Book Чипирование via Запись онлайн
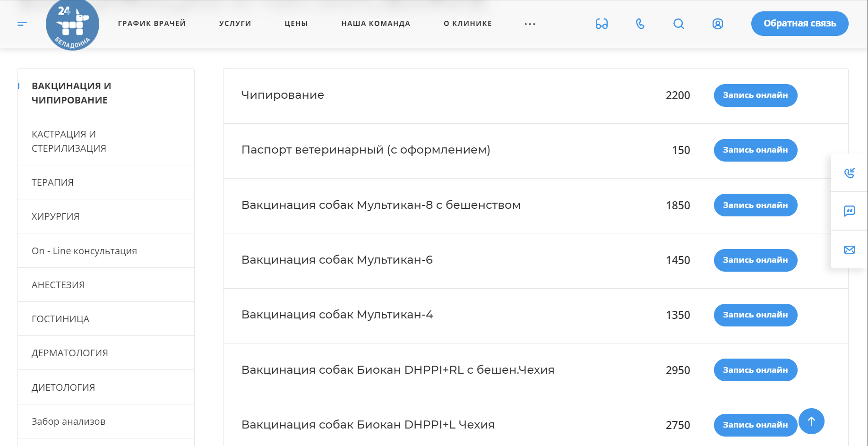This screenshot has width=868, height=446. pos(755,95)
